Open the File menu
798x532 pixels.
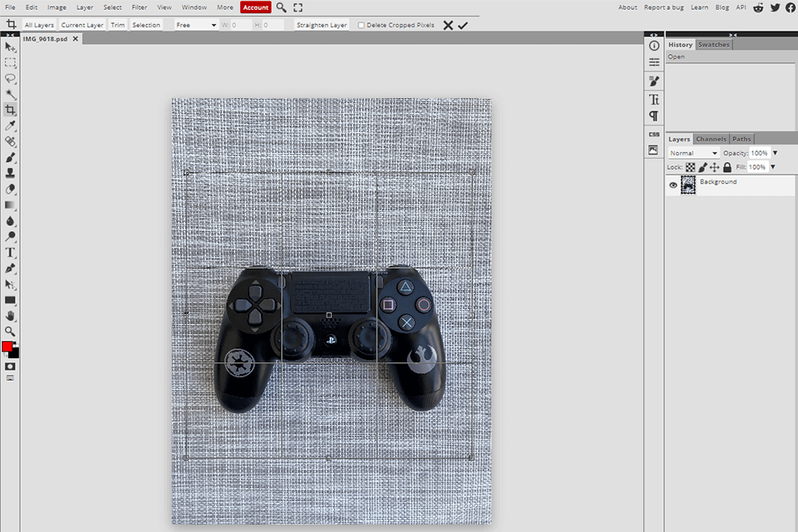click(10, 7)
